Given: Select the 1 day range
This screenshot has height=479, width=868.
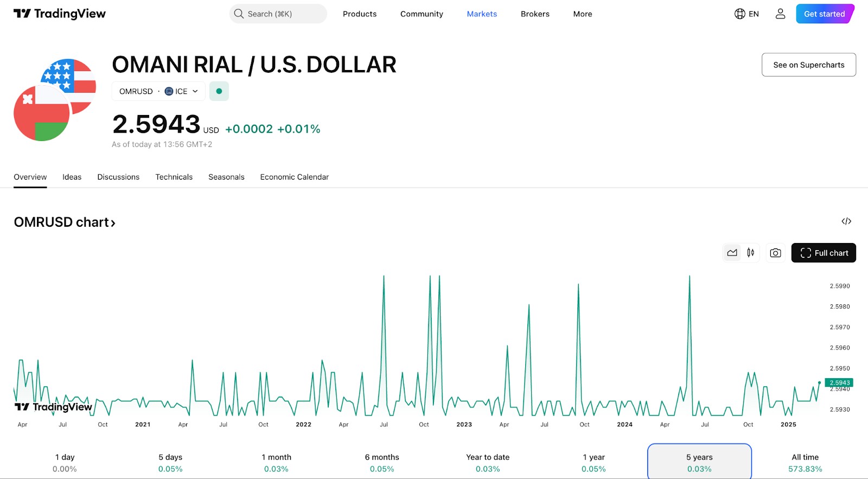Looking at the screenshot, I should pos(65,463).
